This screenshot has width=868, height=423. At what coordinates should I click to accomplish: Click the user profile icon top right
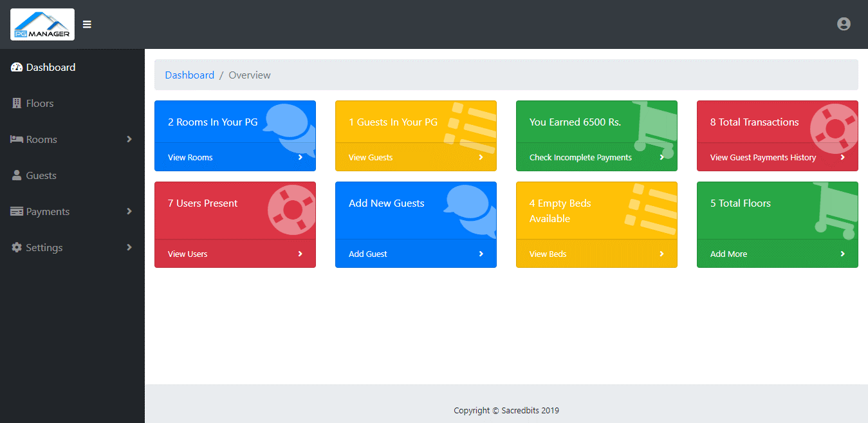[x=844, y=23]
